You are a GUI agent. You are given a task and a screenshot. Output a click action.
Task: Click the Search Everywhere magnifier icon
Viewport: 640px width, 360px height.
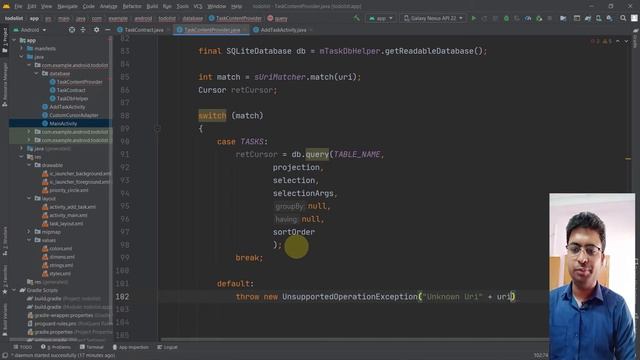tap(623, 18)
